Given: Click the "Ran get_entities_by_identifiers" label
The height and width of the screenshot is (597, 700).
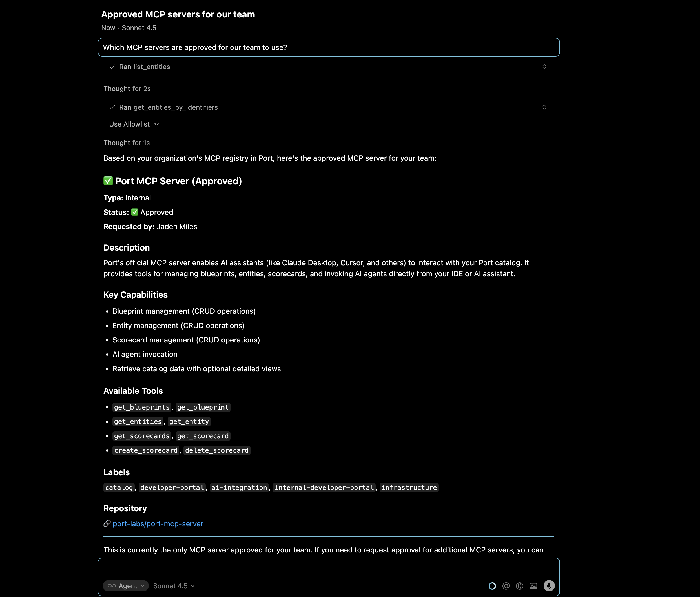Looking at the screenshot, I should coord(168,107).
